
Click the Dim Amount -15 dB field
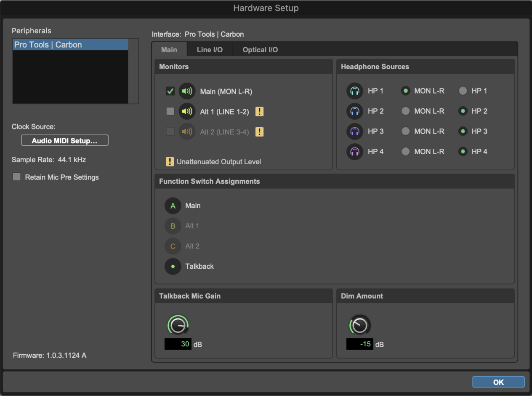point(360,344)
